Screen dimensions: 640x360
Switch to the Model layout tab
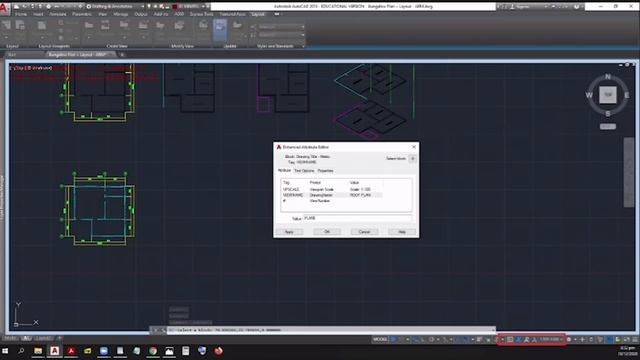[x=10, y=338]
